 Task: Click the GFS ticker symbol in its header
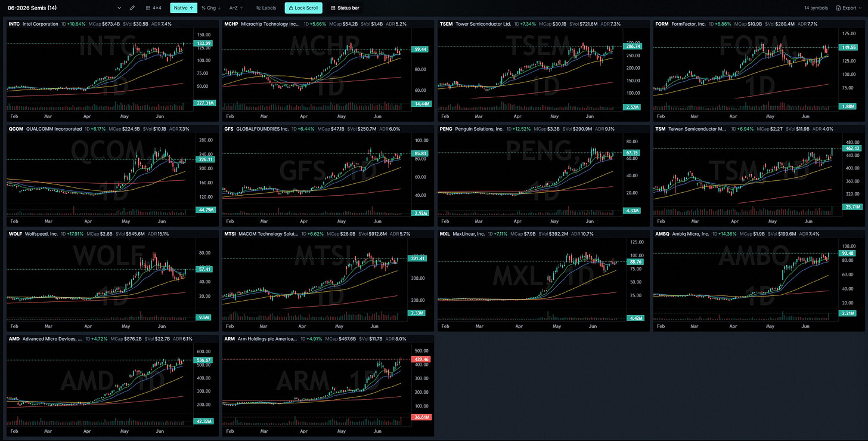coord(230,128)
